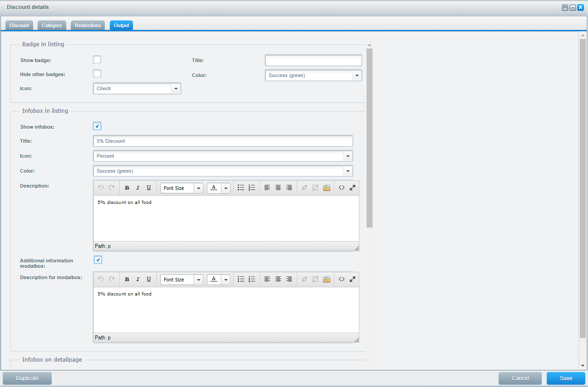
Task: Click into the Description text area
Action: click(x=226, y=218)
